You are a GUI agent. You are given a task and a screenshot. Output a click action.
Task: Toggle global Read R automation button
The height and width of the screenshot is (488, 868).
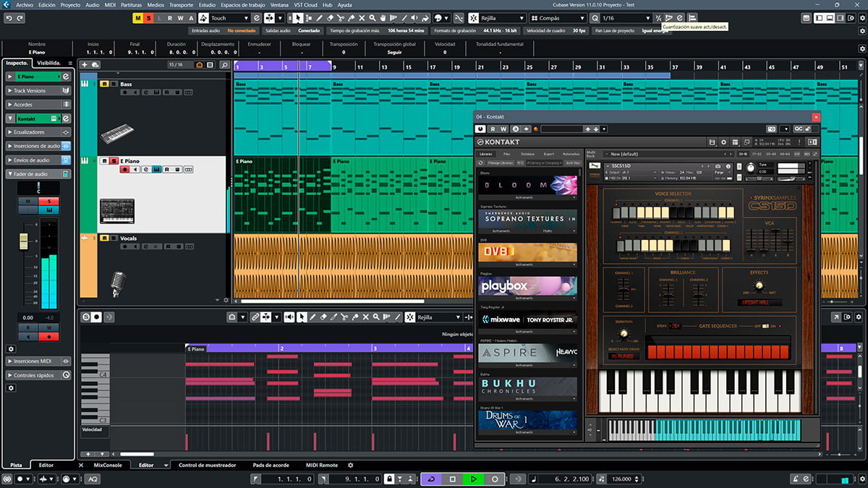(x=170, y=17)
